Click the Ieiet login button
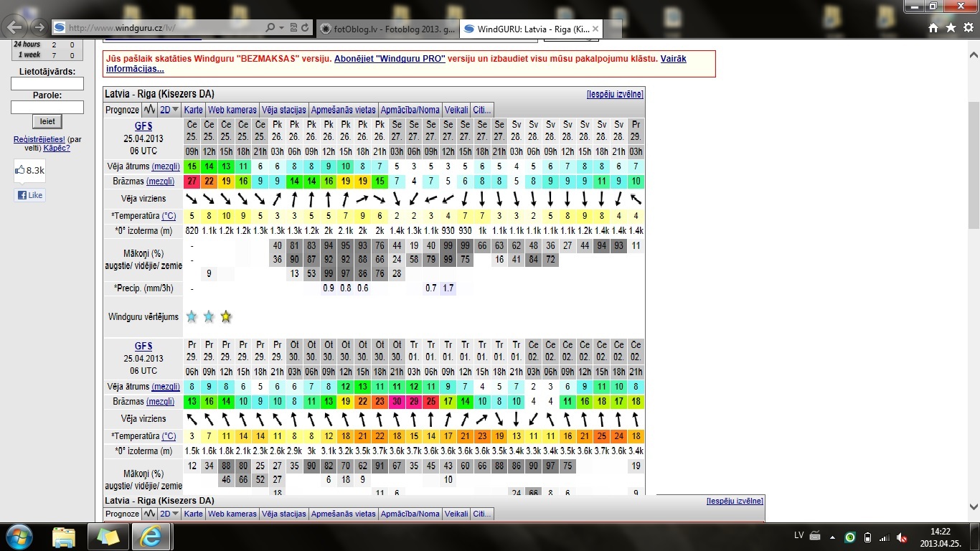Image resolution: width=980 pixels, height=551 pixels. tap(47, 121)
